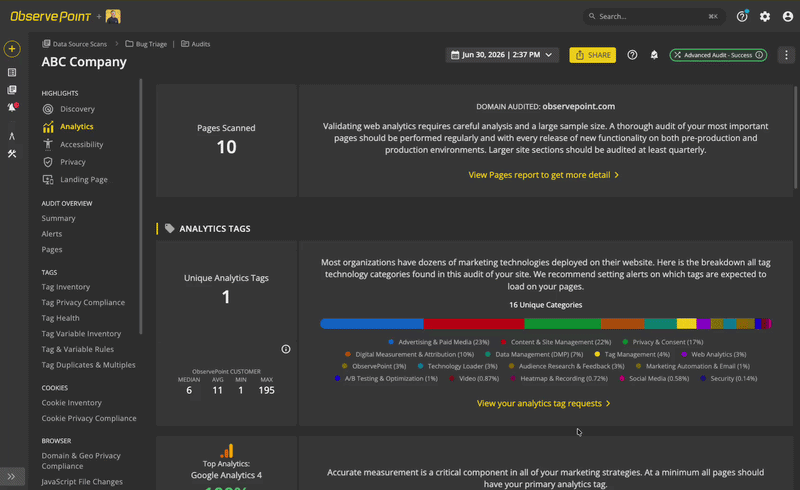Click blue Advertising & Paid Media bar segment
This screenshot has height=490, width=800.
coord(372,324)
